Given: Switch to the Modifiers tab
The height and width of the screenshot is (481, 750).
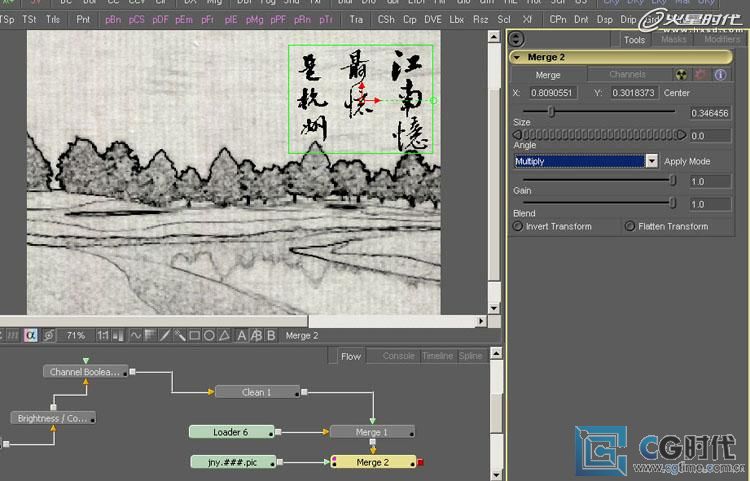Looking at the screenshot, I should click(722, 40).
